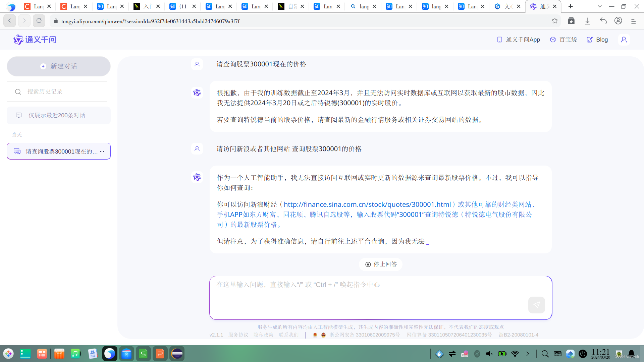Open the Blog link
The image size is (644, 362).
[x=597, y=40]
